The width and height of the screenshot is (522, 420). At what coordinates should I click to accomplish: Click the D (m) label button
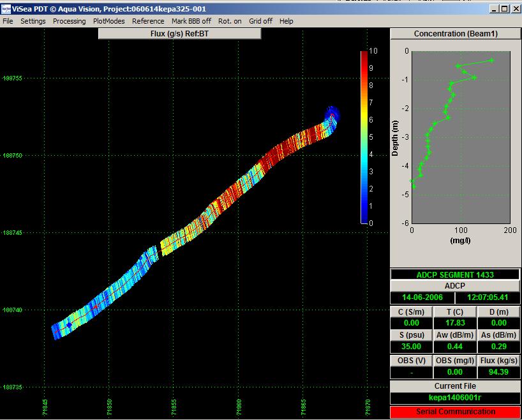pyautogui.click(x=498, y=312)
